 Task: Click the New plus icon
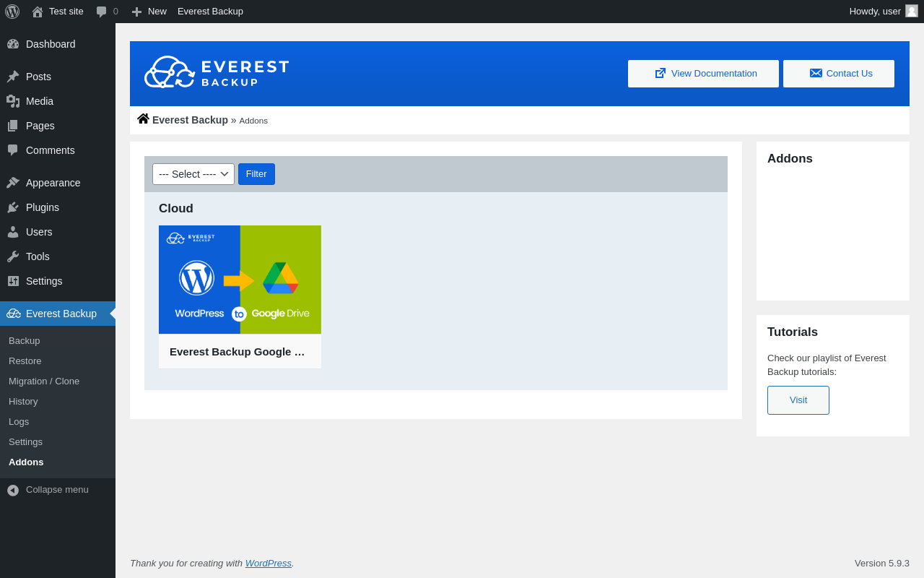coord(136,12)
